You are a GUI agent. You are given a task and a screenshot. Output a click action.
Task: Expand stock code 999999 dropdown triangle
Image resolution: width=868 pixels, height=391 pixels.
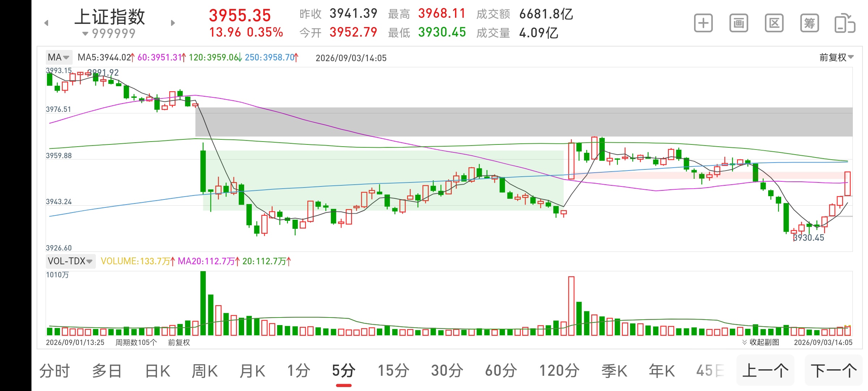pyautogui.click(x=85, y=34)
